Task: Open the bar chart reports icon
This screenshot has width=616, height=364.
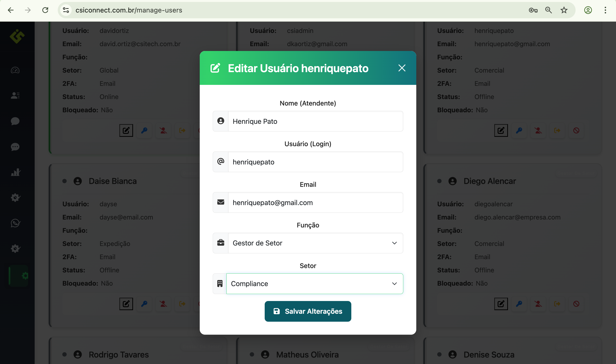Action: (x=15, y=172)
